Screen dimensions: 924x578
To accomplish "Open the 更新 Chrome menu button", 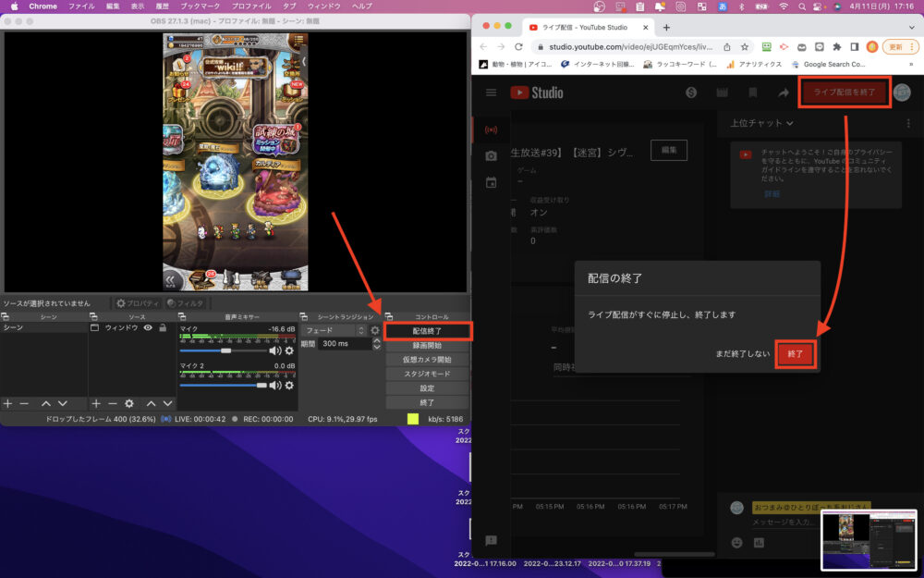I will [x=900, y=46].
